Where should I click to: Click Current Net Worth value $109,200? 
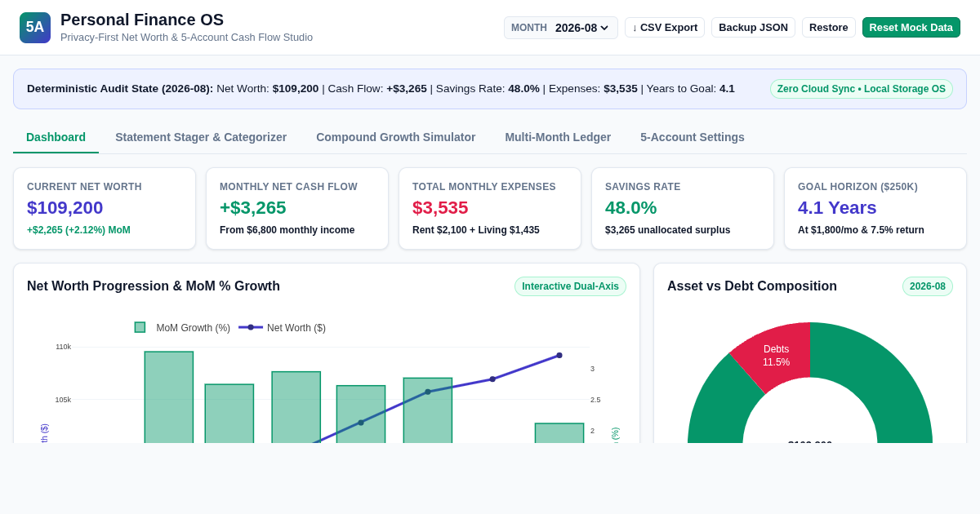click(x=65, y=208)
